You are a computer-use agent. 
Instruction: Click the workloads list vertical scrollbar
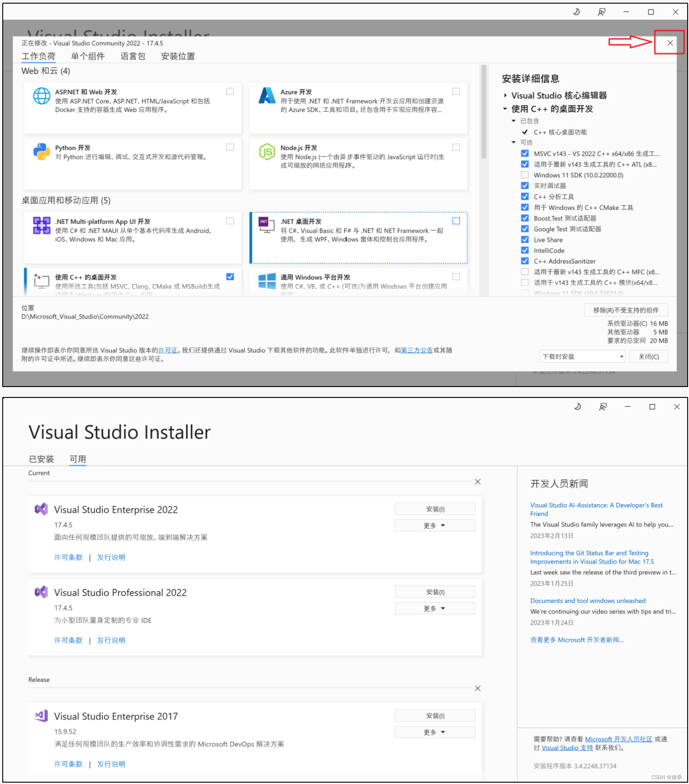point(483,111)
